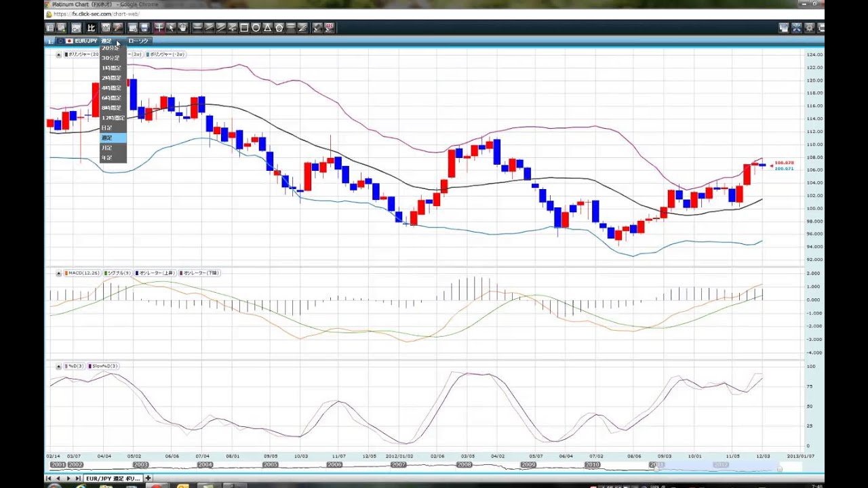Collapse the indicator legend with arrow button
Image resolution: width=868 pixels, height=488 pixels.
coord(58,54)
